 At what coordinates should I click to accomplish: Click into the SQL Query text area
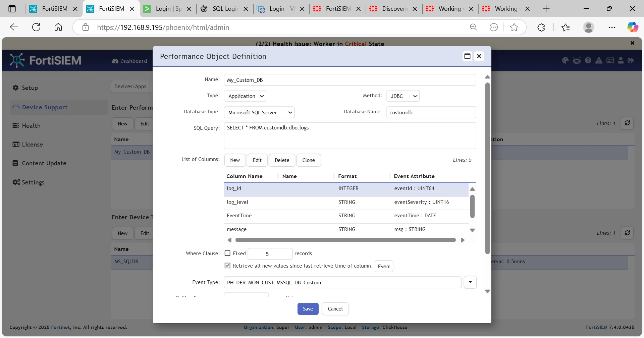(x=350, y=135)
